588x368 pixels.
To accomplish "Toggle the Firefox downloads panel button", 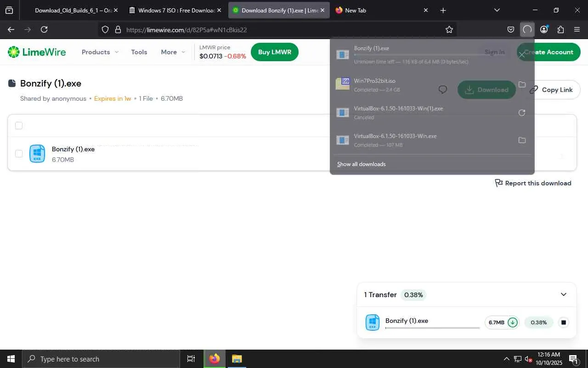I will [x=527, y=29].
